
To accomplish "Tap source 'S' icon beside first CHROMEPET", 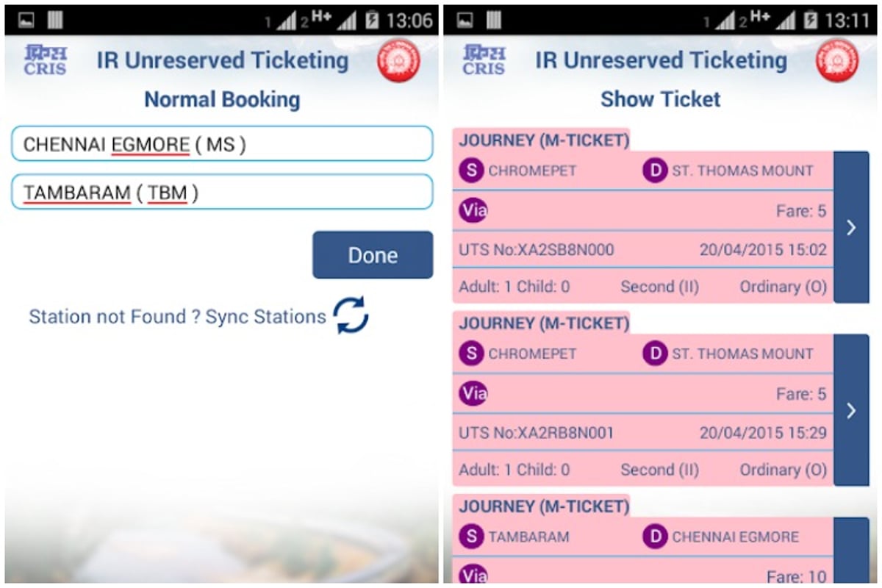I will [471, 171].
